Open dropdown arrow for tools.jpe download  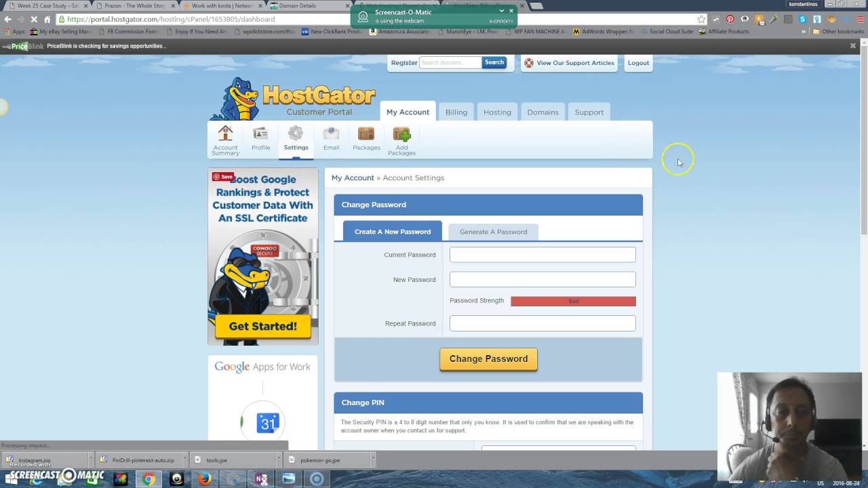278,460
